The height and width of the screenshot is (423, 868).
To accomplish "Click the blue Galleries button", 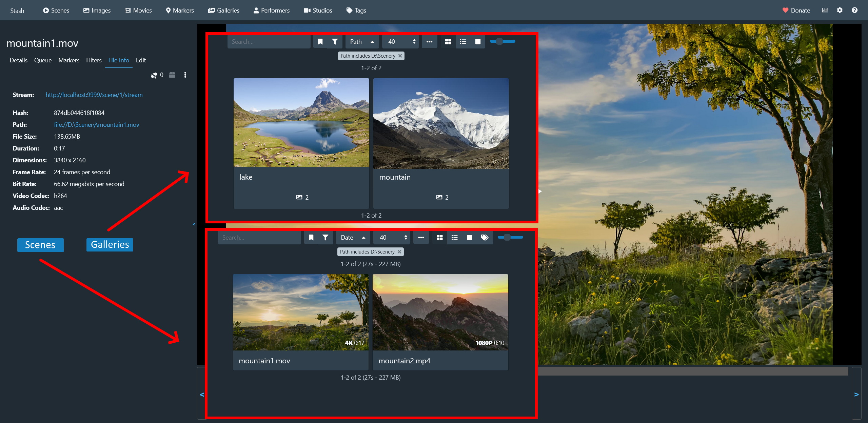I will (110, 244).
